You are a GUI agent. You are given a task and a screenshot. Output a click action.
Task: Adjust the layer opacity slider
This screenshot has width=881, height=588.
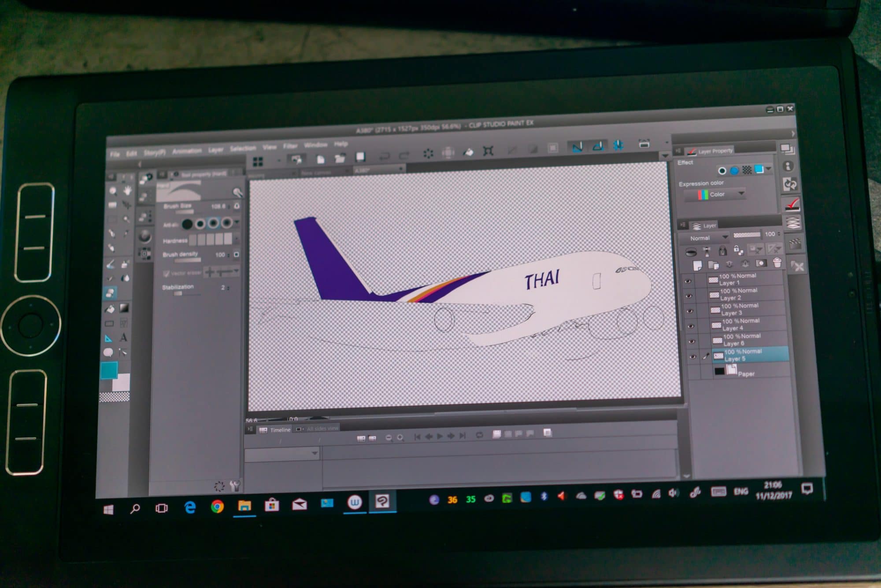[x=747, y=235]
